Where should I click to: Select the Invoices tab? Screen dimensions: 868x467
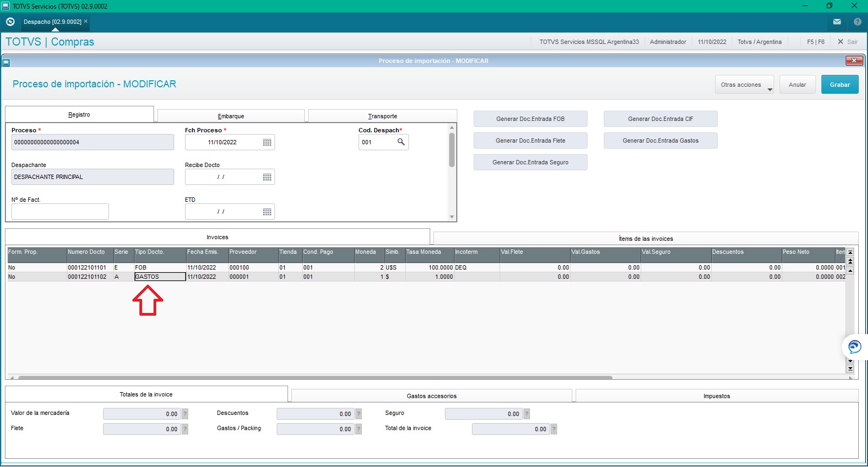(x=218, y=237)
